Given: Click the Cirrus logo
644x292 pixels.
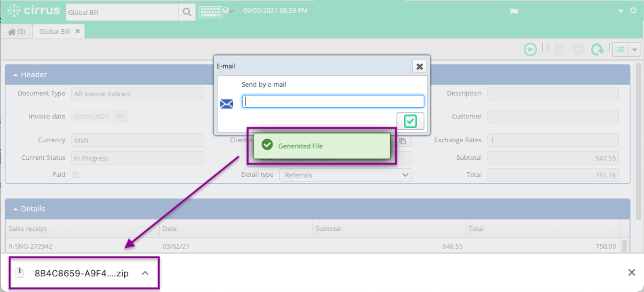Looking at the screenshot, I should click(34, 11).
